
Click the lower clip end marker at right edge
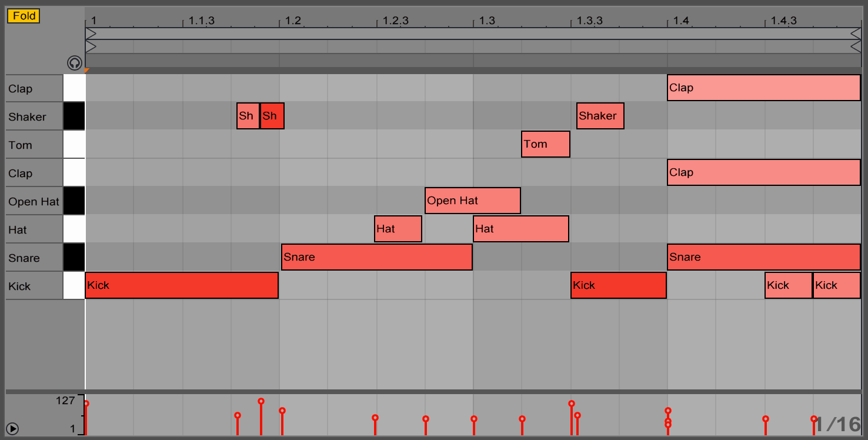(x=856, y=46)
